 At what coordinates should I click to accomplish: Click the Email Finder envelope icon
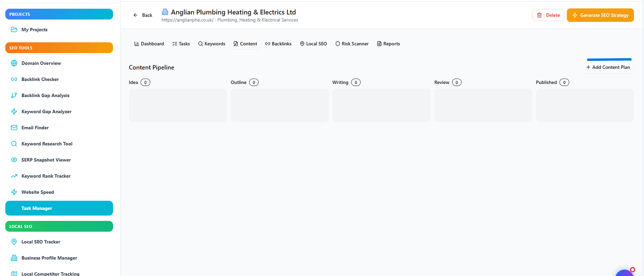pos(14,128)
